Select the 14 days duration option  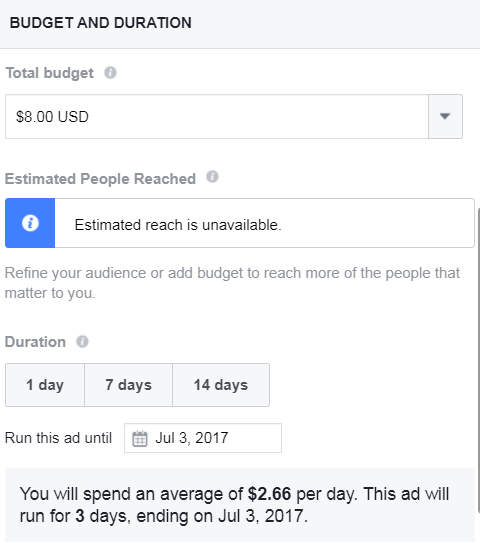(221, 385)
